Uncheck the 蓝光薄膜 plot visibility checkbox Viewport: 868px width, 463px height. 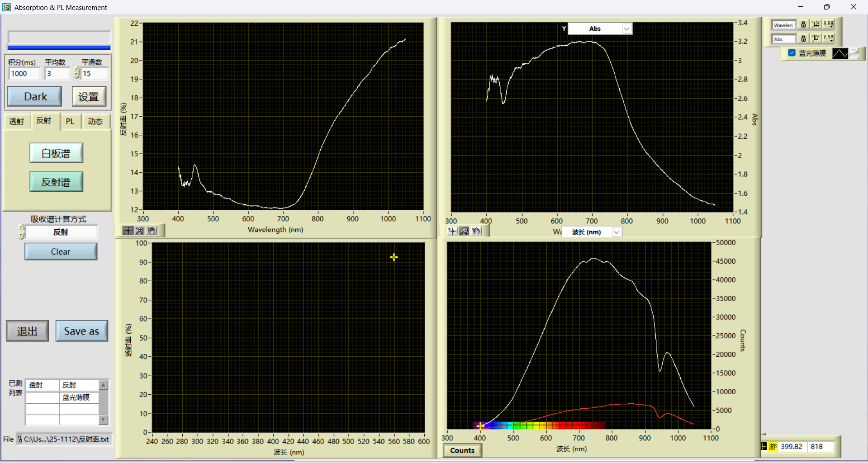pos(792,53)
